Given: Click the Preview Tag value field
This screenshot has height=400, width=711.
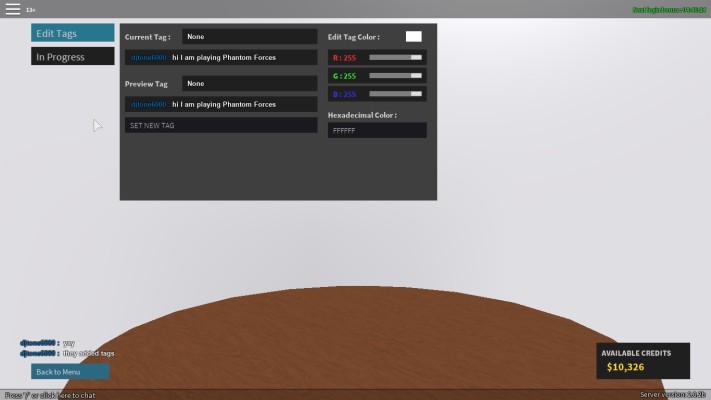Looking at the screenshot, I should pos(249,84).
